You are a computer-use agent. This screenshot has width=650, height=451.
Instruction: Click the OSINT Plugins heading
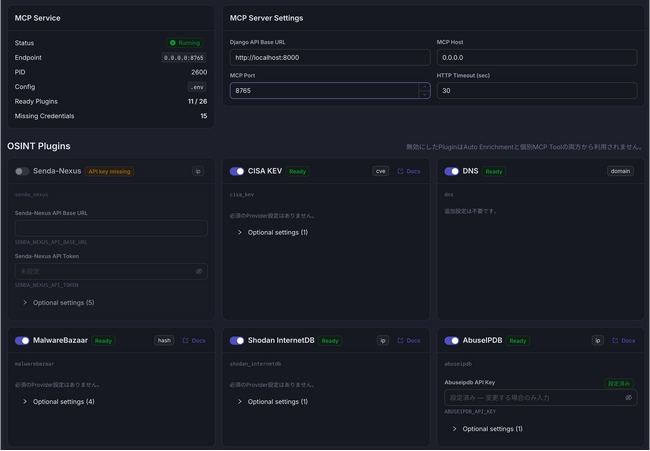(39, 146)
